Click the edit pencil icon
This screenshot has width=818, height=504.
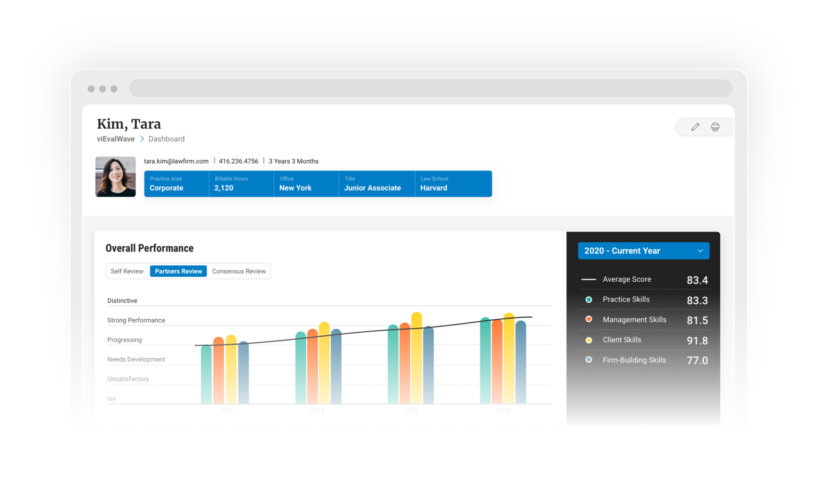click(x=695, y=127)
